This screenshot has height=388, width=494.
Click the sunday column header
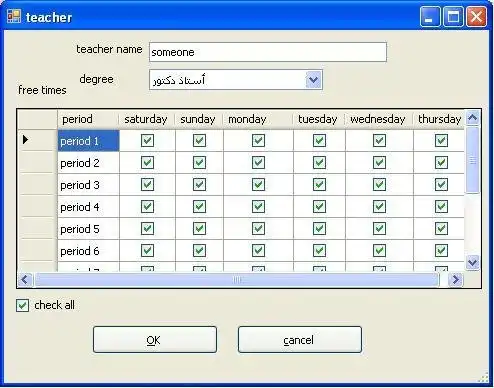(x=199, y=119)
